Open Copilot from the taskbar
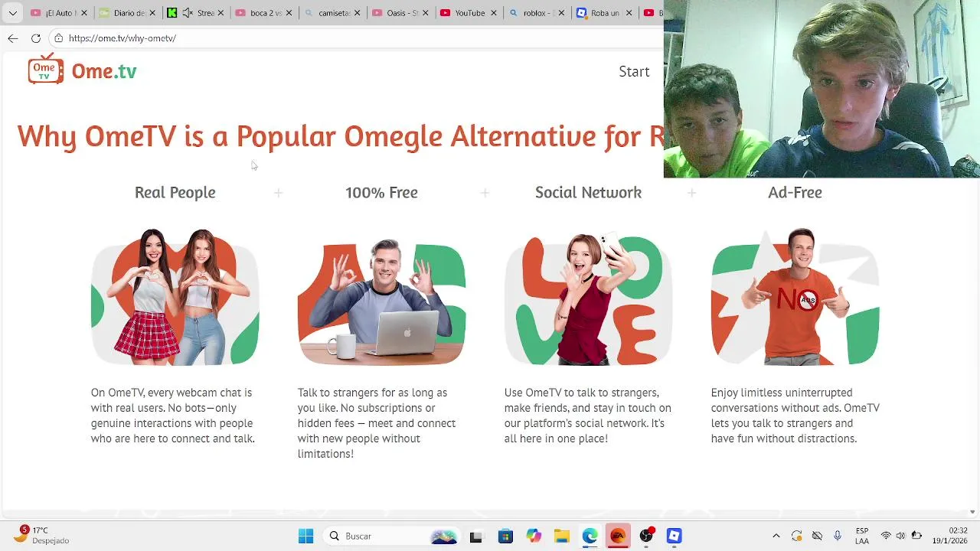The height and width of the screenshot is (551, 980). coord(534,536)
